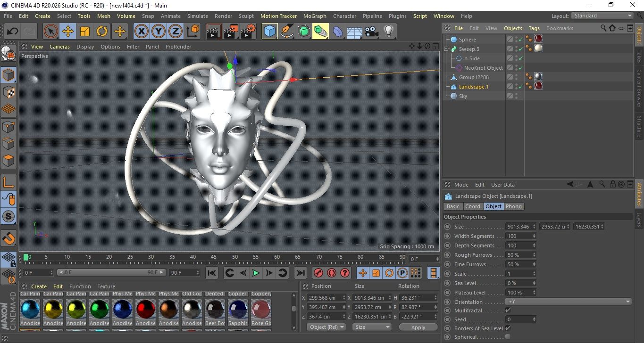Open the MoGraph menu
Viewport: 644px width, 343px height.
click(x=315, y=16)
